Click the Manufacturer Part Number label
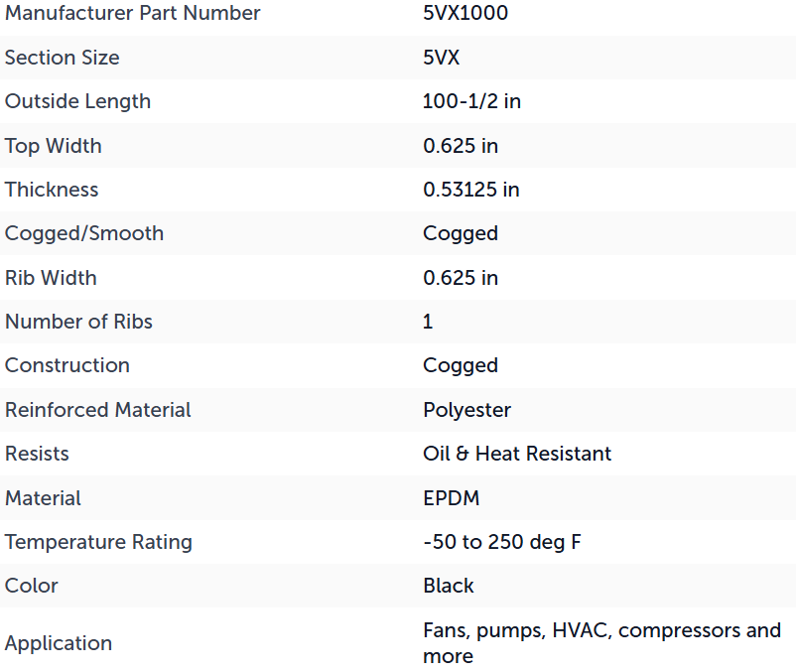Viewport: 796px width, 672px height. [x=132, y=13]
